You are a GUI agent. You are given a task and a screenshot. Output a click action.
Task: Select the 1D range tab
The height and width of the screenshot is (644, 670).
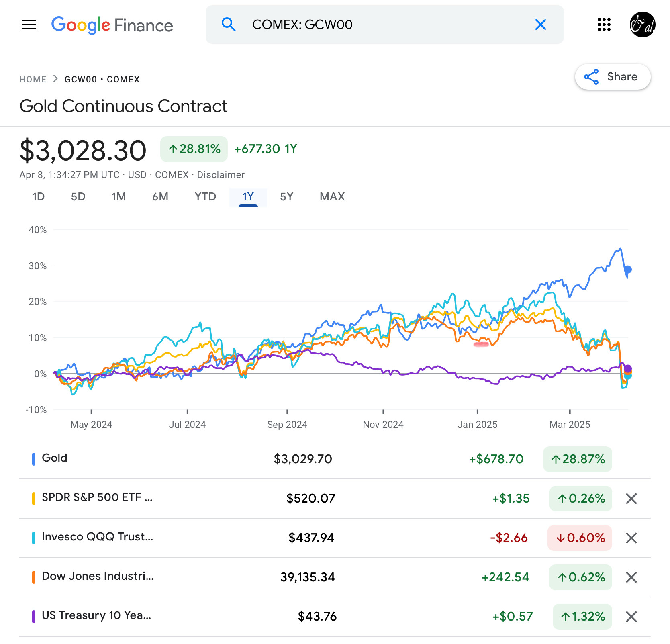click(x=39, y=197)
